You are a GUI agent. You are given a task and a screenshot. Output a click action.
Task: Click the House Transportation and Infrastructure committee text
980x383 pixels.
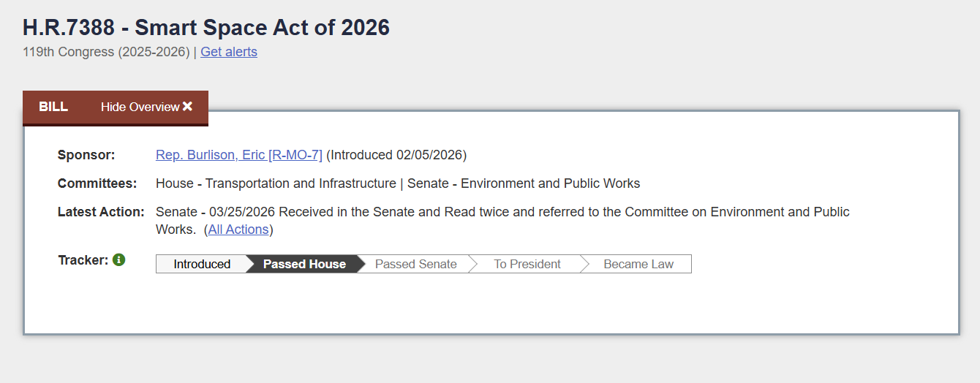pyautogui.click(x=276, y=183)
